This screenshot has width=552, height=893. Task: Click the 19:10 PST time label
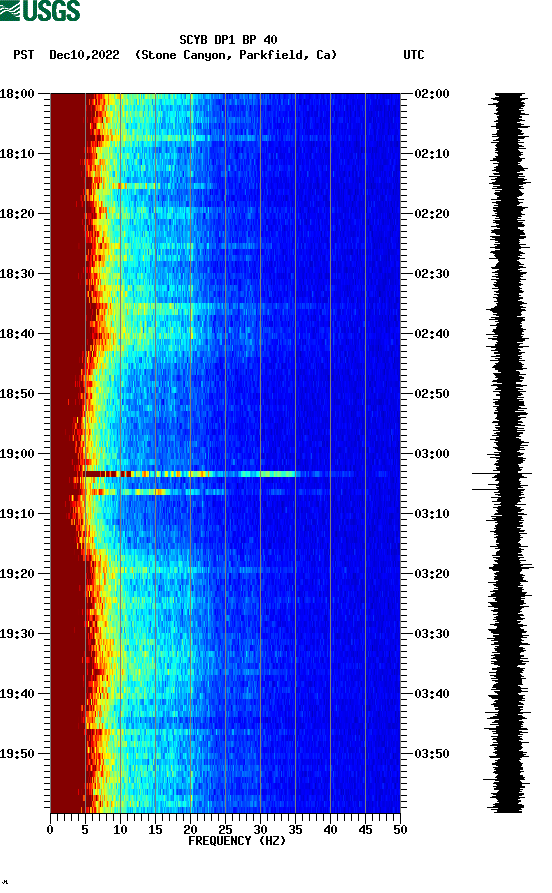17,514
